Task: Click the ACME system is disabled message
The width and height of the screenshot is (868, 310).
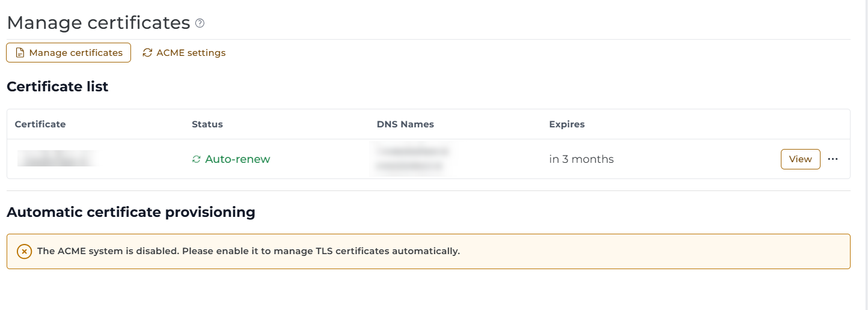Action: pos(248,251)
